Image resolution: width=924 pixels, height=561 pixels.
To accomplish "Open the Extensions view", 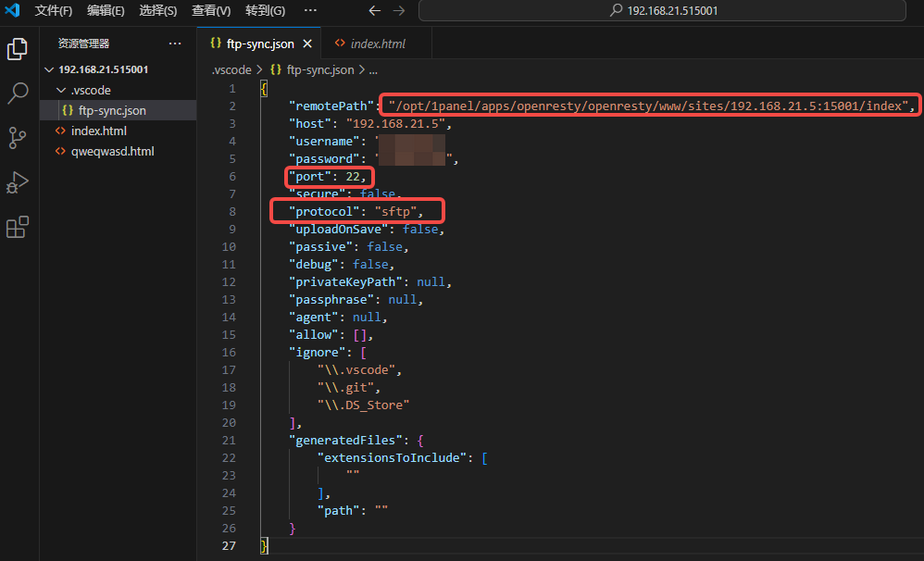I will tap(18, 227).
